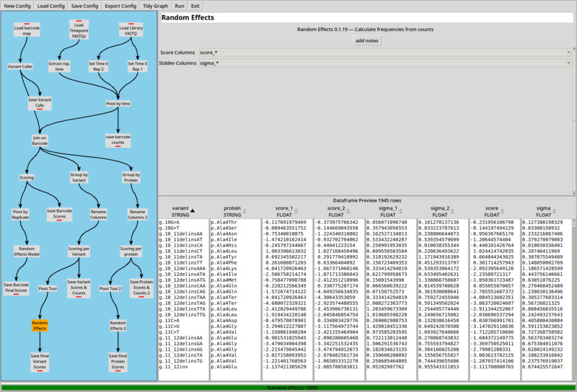Select the Save Barcode Final Scores node
Viewport: 577px width, 392px height.
(16, 288)
